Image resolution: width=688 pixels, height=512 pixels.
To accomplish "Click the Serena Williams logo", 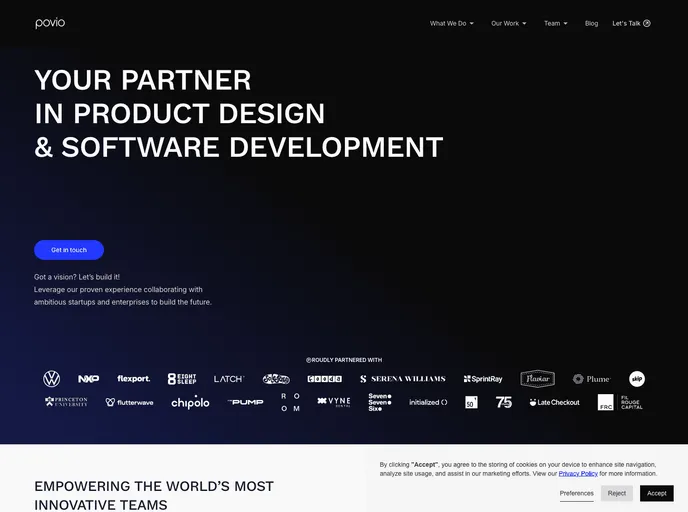I will (x=402, y=379).
